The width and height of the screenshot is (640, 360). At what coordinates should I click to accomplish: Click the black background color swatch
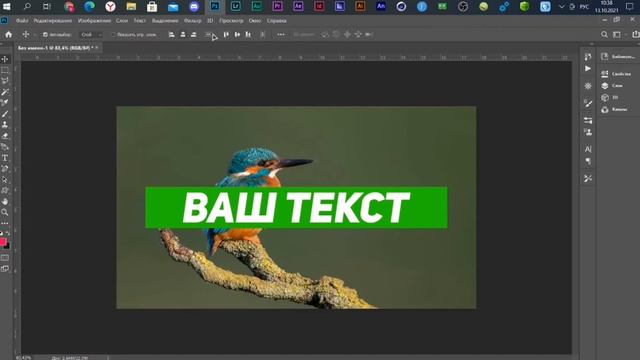pos(8,246)
